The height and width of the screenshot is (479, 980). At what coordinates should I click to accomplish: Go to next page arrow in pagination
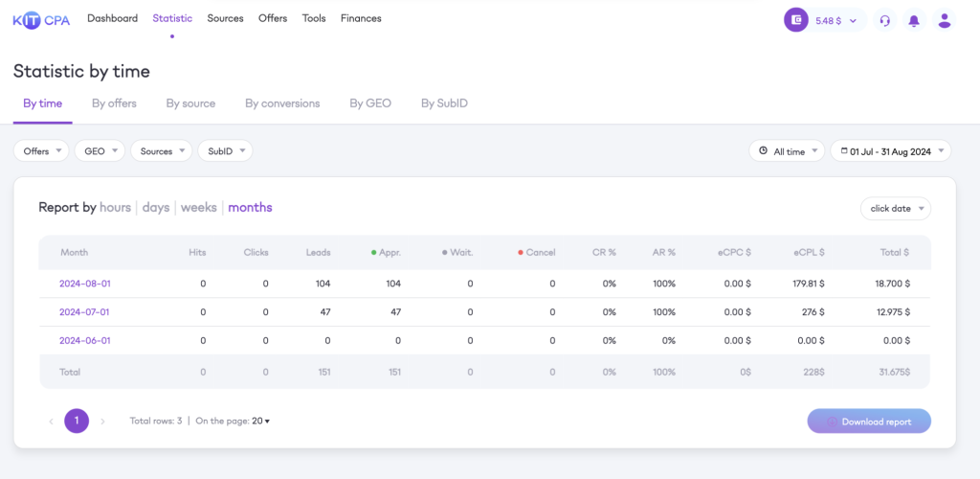click(103, 422)
